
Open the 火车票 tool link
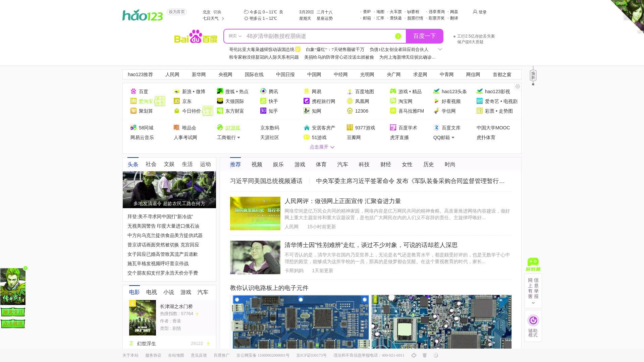tap(396, 12)
